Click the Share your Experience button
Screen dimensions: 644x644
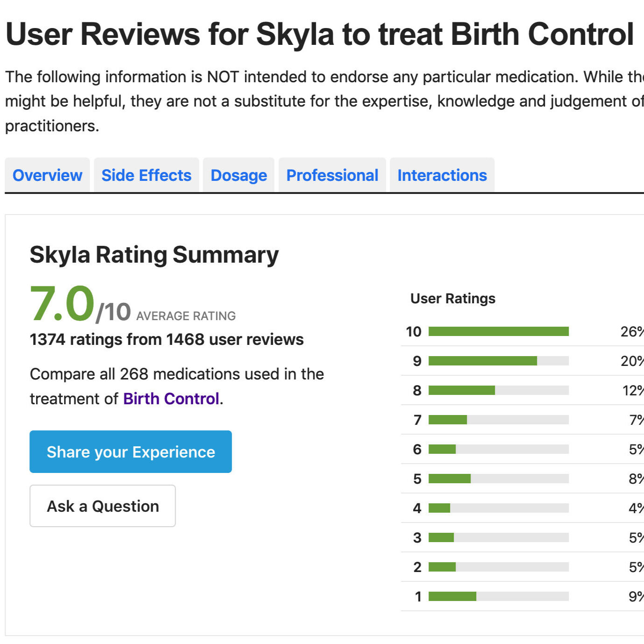[x=131, y=452]
